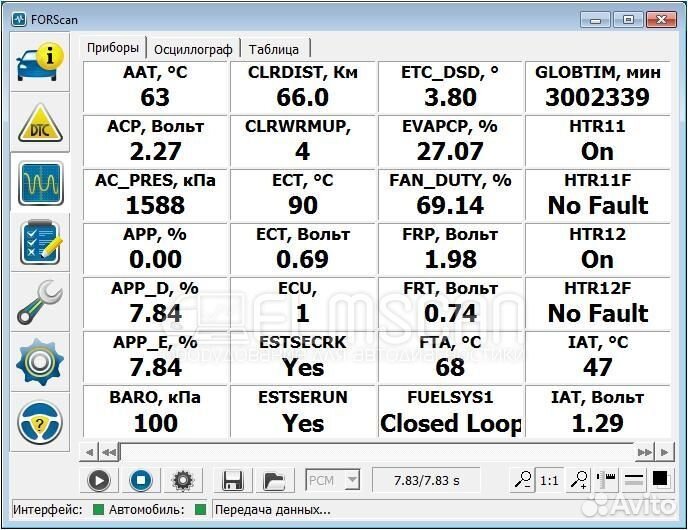This screenshot has height=530, width=688.
Task: Toggle the ruler scale icon
Action: 606,480
